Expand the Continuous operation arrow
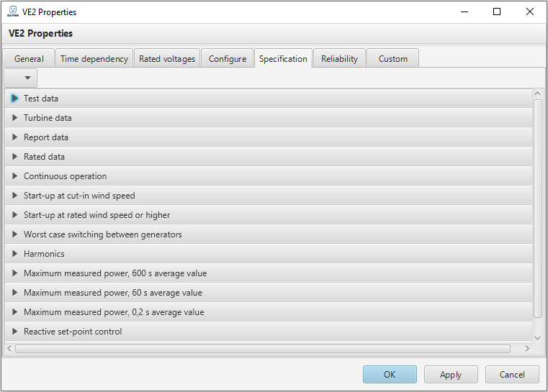This screenshot has width=548, height=392. 14,176
